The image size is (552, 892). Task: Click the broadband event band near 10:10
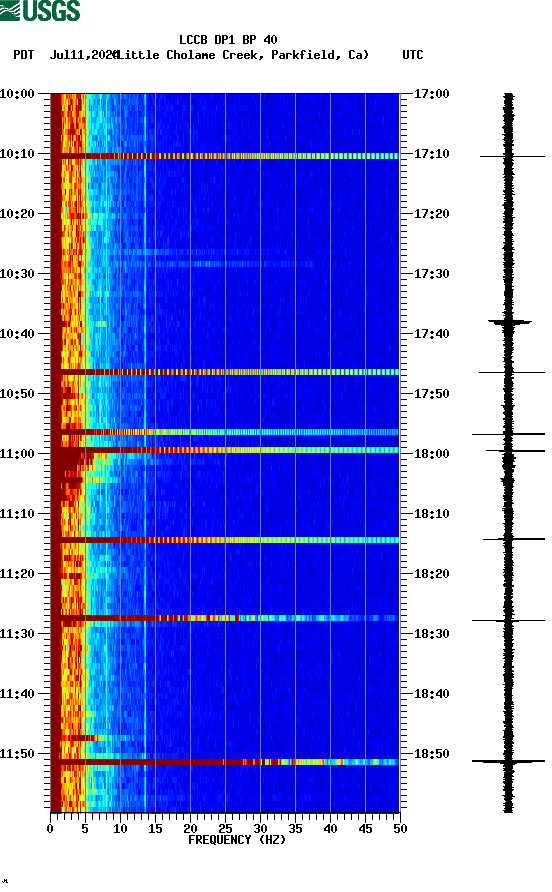pos(225,156)
